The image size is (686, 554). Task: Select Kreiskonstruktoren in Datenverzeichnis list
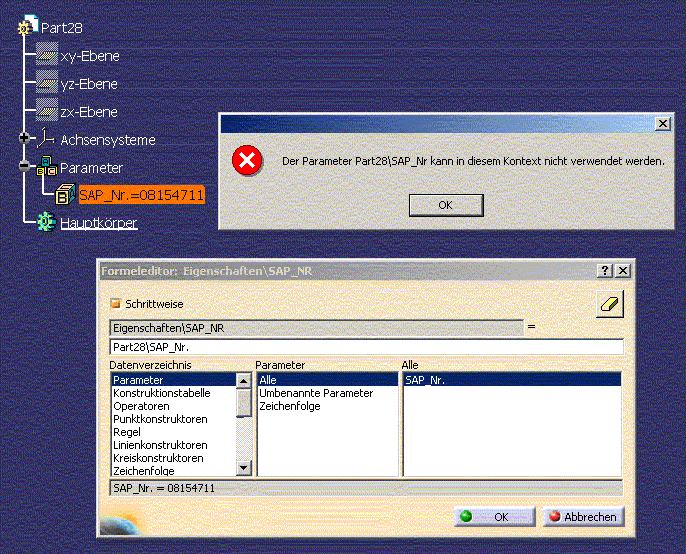pyautogui.click(x=174, y=458)
